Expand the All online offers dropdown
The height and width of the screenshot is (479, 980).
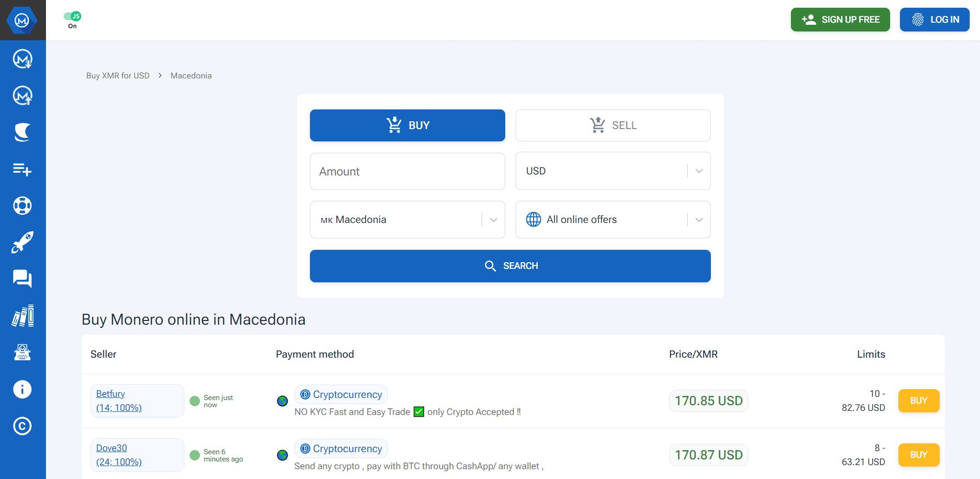(613, 220)
